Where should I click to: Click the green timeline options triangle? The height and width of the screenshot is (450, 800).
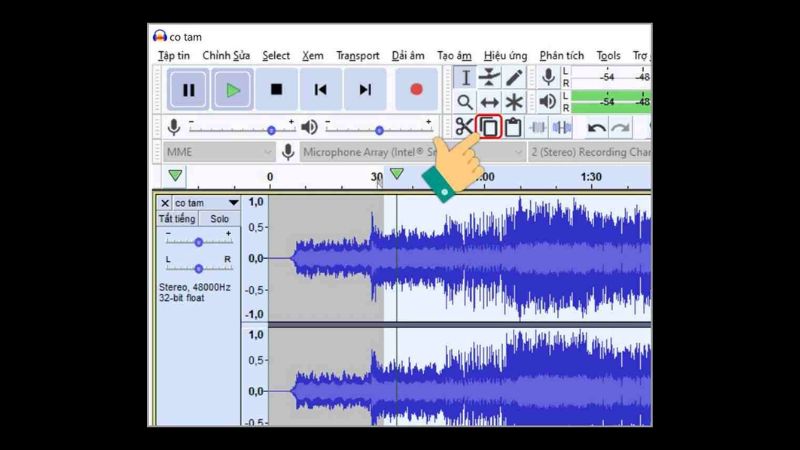point(175,176)
